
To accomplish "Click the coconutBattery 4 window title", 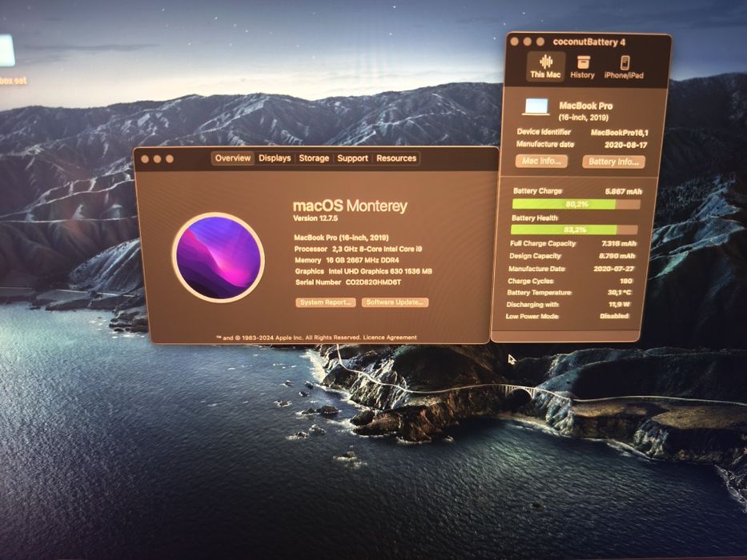I will pyautogui.click(x=588, y=42).
